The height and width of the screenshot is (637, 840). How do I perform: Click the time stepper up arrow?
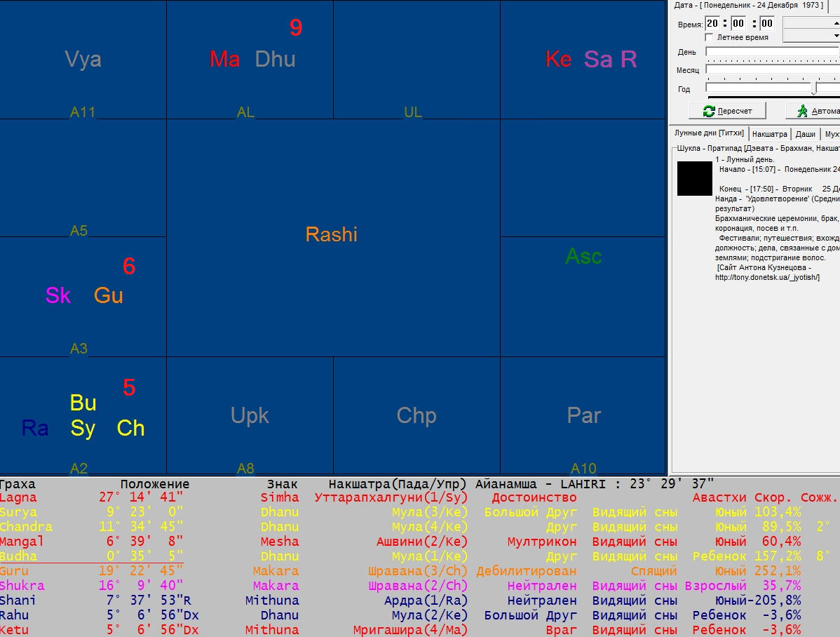[835, 23]
